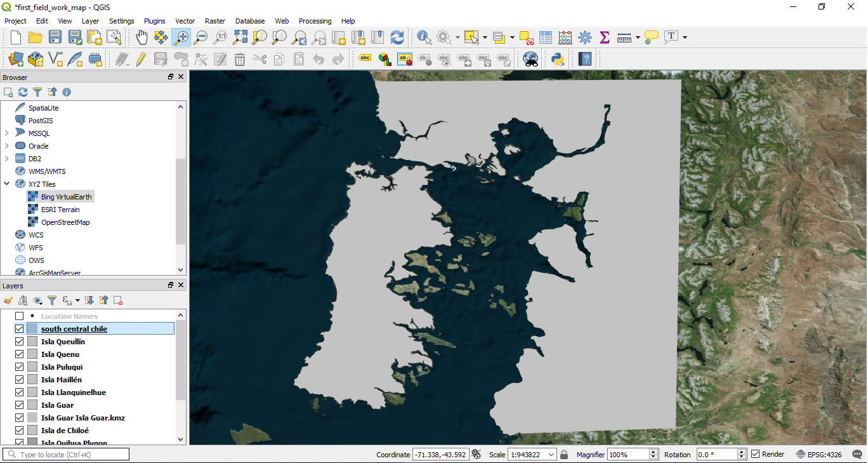Screen dimensions: 868x463
Task: Open the field calculator abacus icon
Action: pos(565,37)
